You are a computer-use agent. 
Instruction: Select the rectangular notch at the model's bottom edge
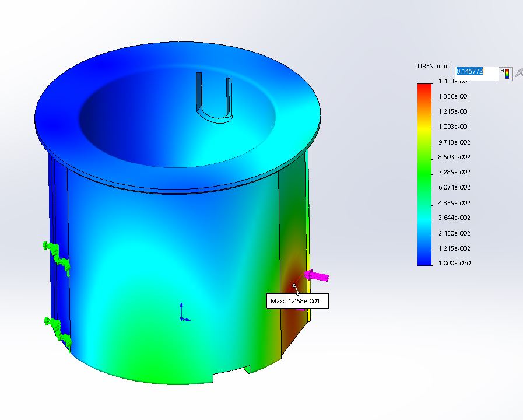pos(232,374)
